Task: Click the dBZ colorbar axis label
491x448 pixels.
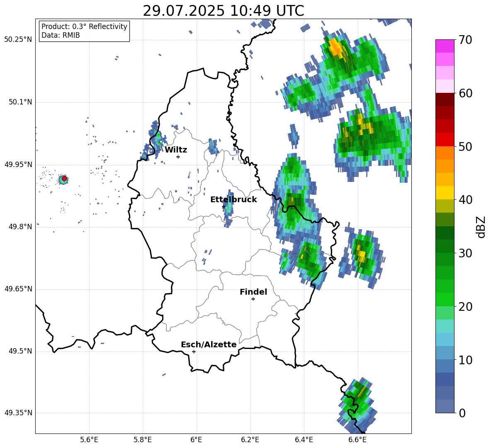Action: (x=481, y=227)
